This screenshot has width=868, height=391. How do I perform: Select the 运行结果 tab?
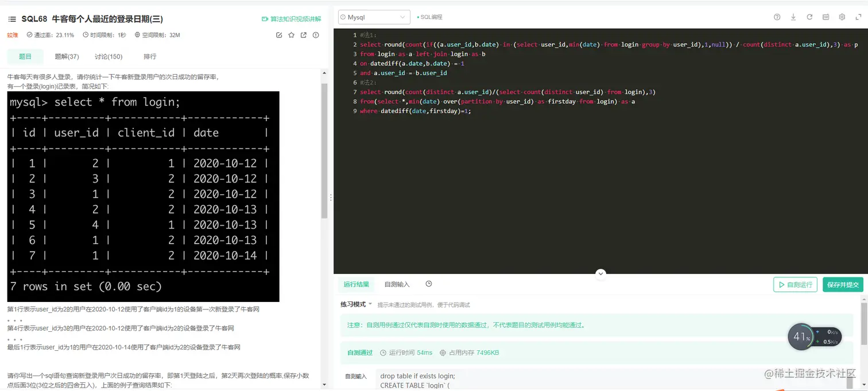coord(356,284)
